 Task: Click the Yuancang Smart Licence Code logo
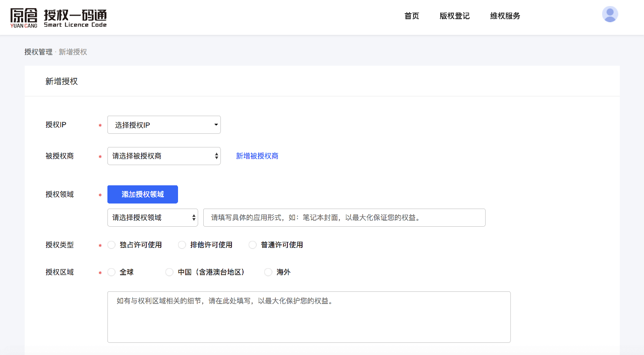click(x=58, y=18)
